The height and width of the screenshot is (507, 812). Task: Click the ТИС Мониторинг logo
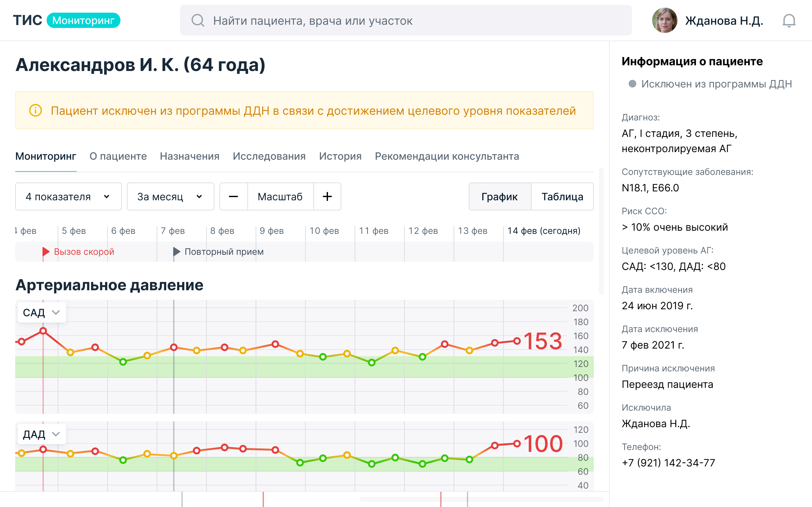pos(66,21)
